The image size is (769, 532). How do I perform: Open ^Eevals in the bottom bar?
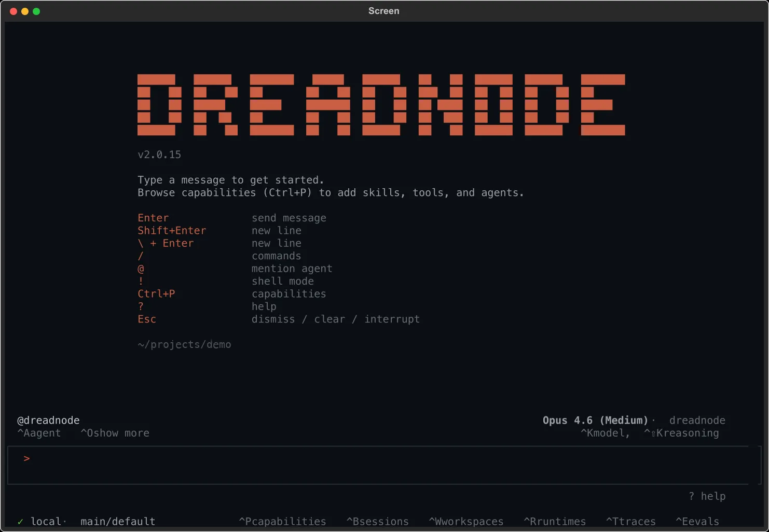pyautogui.click(x=697, y=522)
